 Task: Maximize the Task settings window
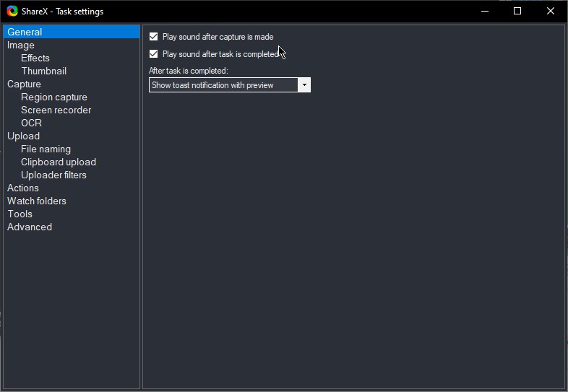click(517, 12)
